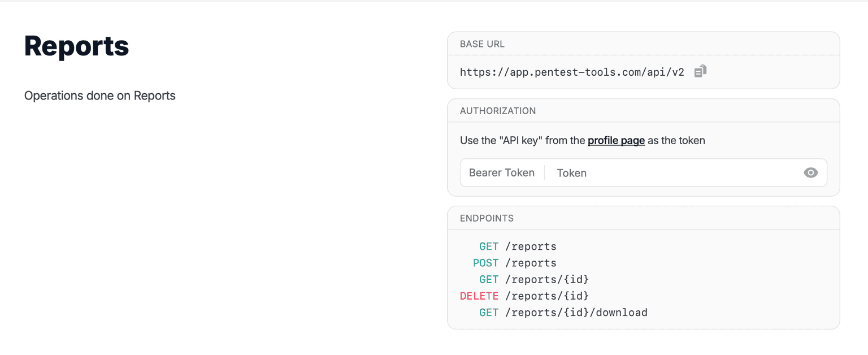Copy the base URL with the clipboard icon
Image resolution: width=868 pixels, height=355 pixels.
coord(700,71)
